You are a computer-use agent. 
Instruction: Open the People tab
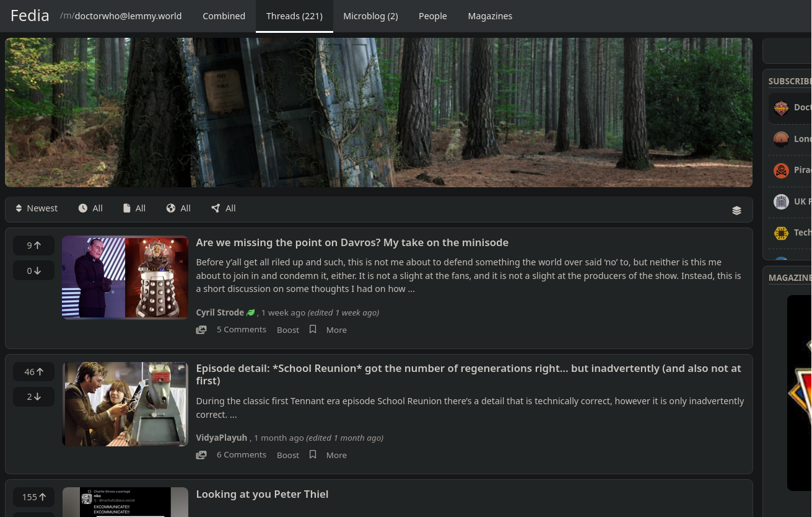(432, 16)
